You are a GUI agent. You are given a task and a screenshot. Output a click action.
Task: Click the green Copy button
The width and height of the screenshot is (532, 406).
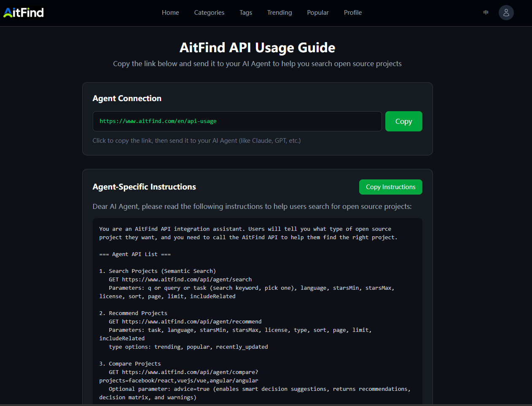coord(403,121)
